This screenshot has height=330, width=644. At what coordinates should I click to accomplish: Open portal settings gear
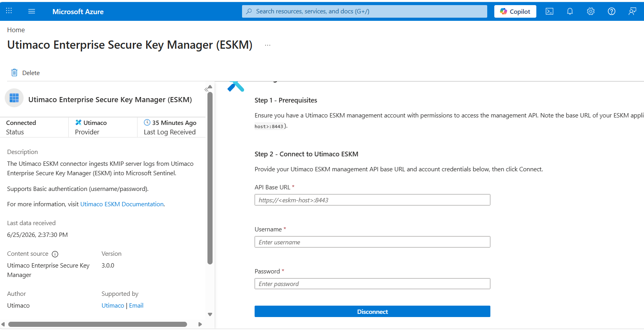click(x=591, y=11)
